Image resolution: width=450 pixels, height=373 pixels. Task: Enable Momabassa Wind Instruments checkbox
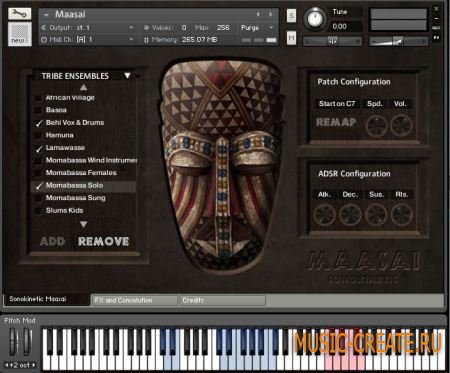pos(39,161)
